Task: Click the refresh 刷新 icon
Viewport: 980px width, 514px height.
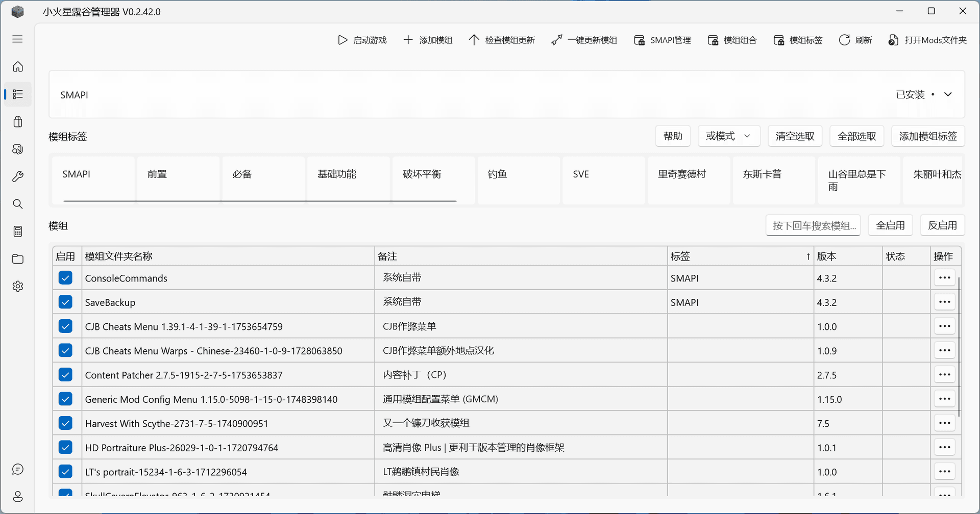Action: point(844,40)
